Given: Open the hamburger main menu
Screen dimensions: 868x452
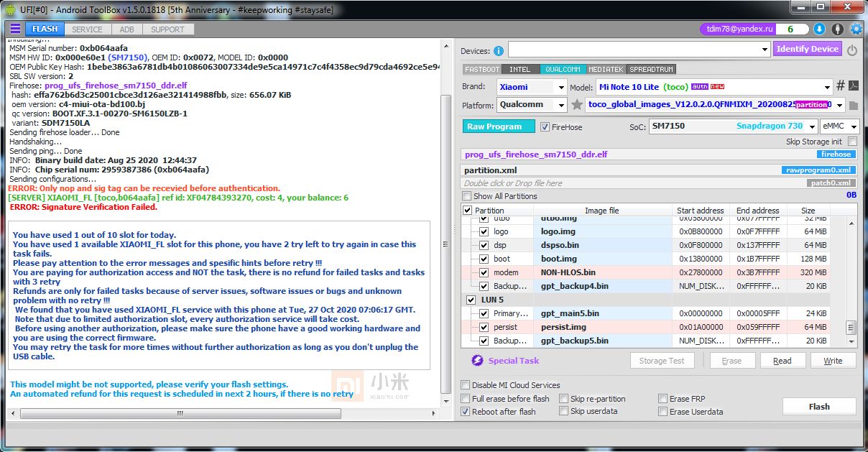Looking at the screenshot, I should tap(15, 29).
